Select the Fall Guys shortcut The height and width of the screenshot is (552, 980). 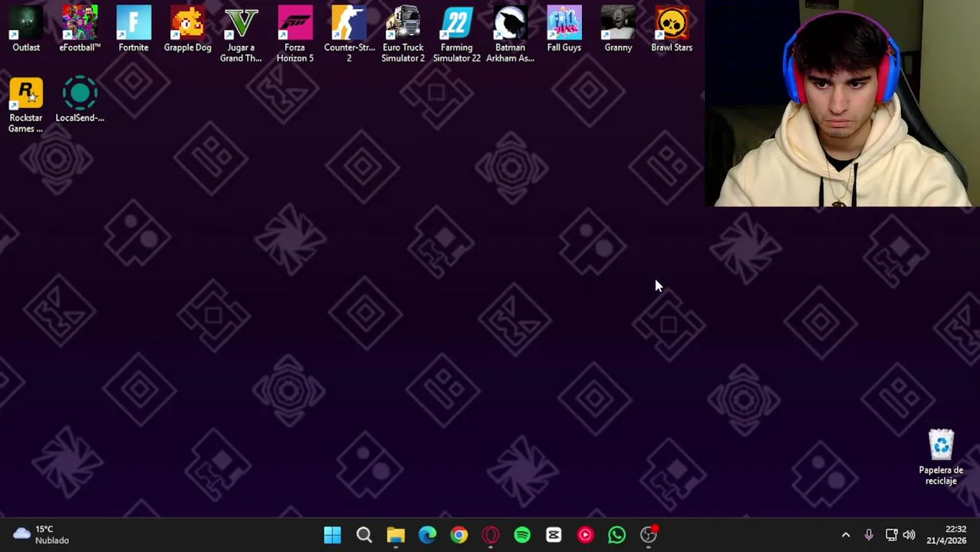(564, 29)
